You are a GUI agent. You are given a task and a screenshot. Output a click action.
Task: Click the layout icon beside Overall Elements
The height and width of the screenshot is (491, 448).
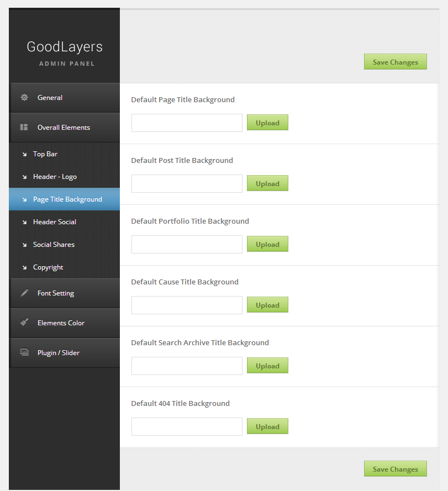24,128
